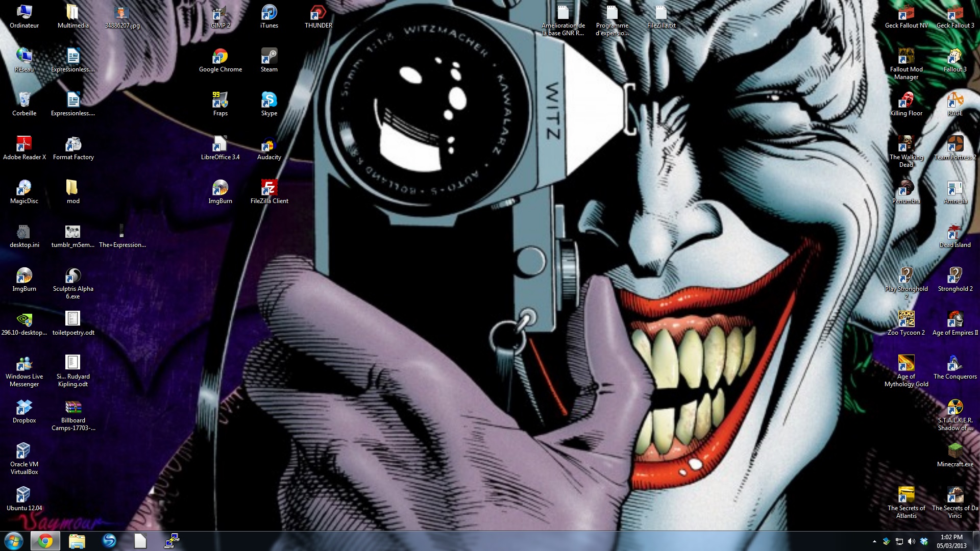The image size is (980, 551).
Task: Launch Age of Empires II
Action: tap(955, 323)
